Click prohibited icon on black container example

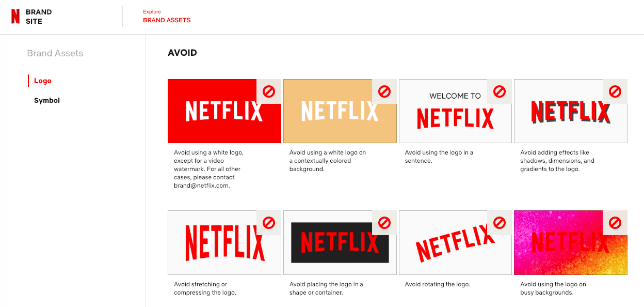point(384,223)
